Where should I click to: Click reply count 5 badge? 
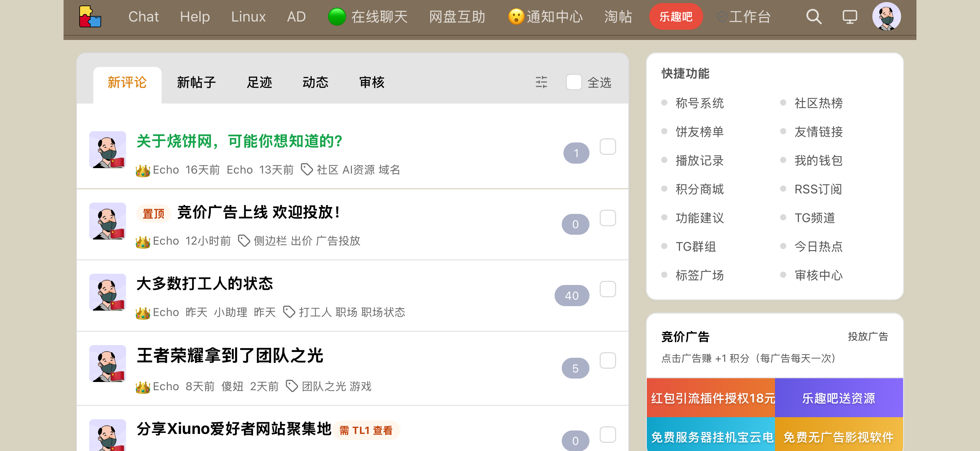(576, 368)
